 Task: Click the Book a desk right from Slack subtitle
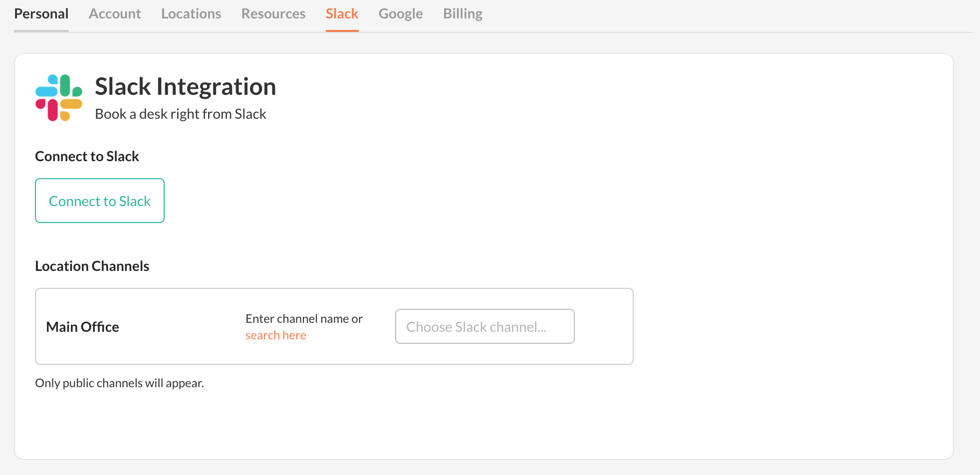181,114
